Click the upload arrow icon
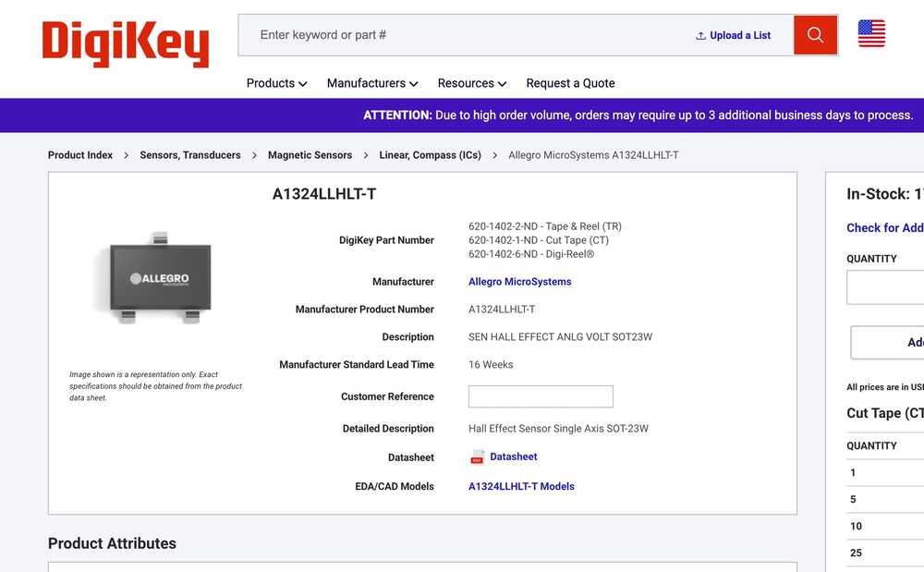Screen dimensions: 924x572 (700, 36)
